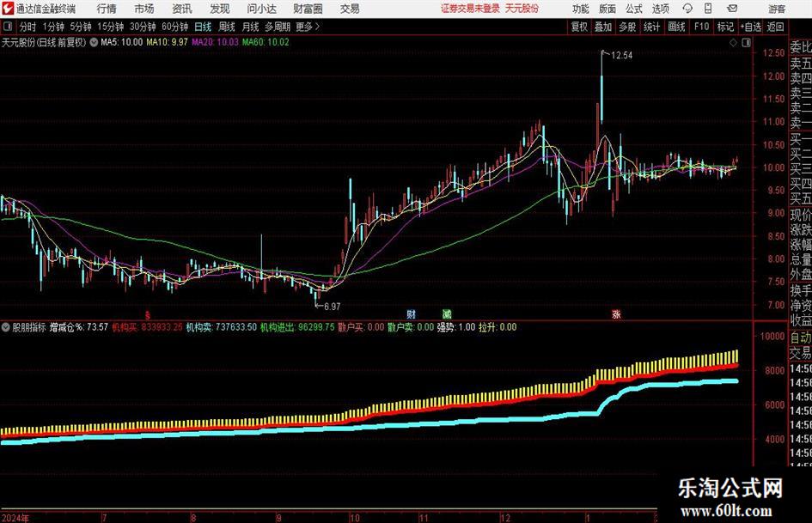Click 机构买: 833933.25 value

click(147, 327)
